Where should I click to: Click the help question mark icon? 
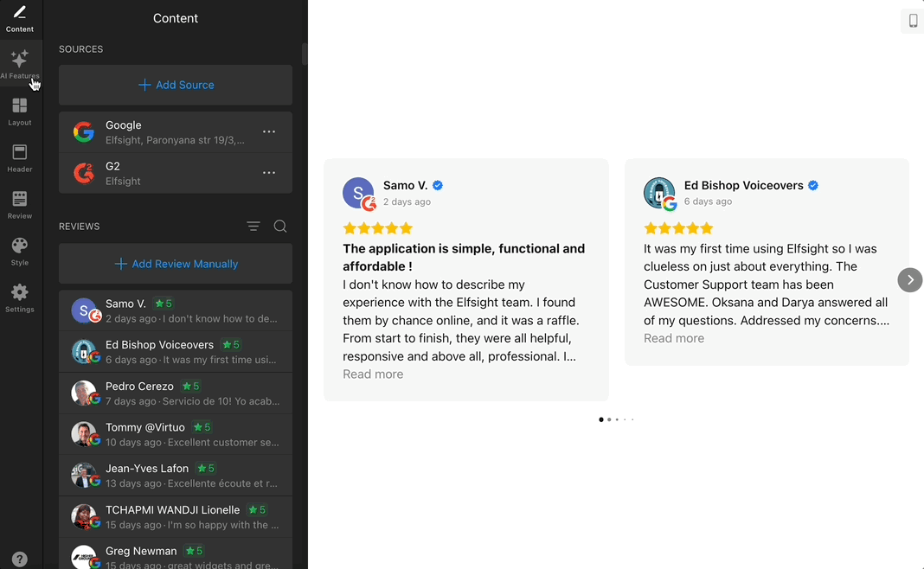pyautogui.click(x=20, y=559)
